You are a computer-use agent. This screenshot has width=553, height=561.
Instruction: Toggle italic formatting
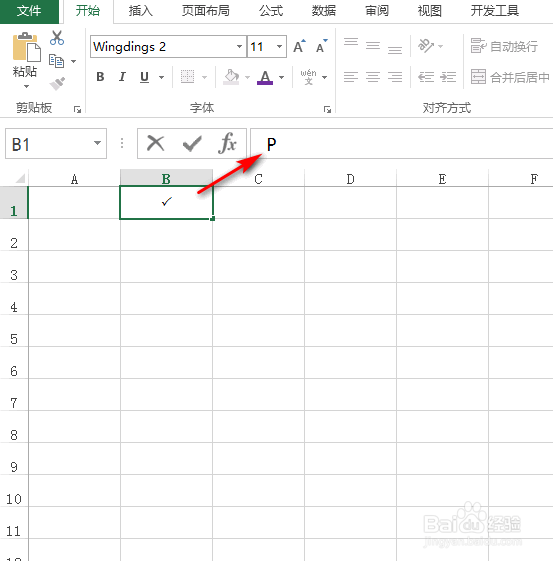(122, 77)
